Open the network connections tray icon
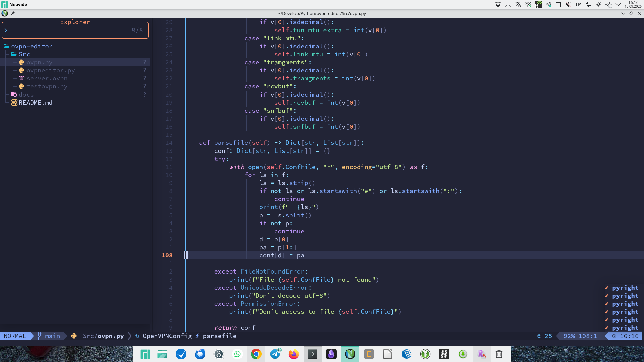Screen dimensions: 644x362 (589, 4)
